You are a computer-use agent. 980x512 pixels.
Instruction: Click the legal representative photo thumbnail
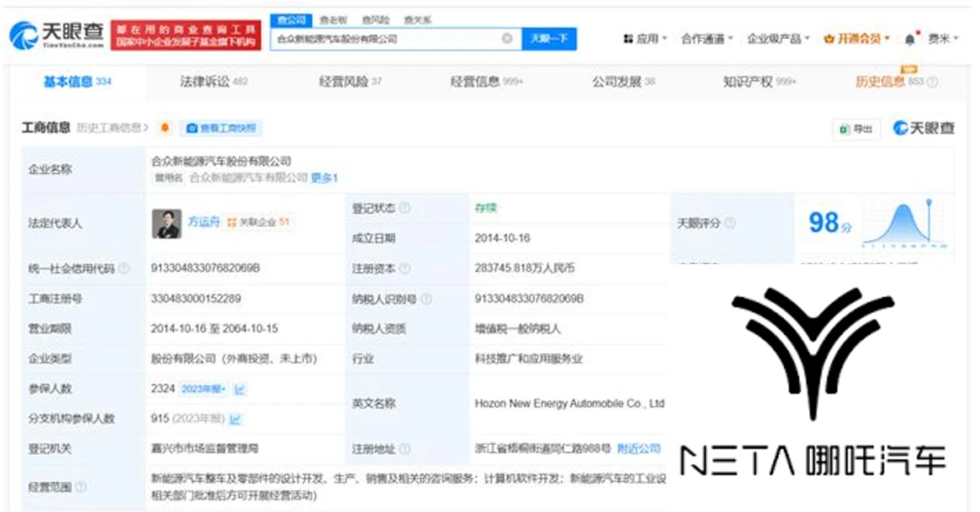(x=167, y=223)
